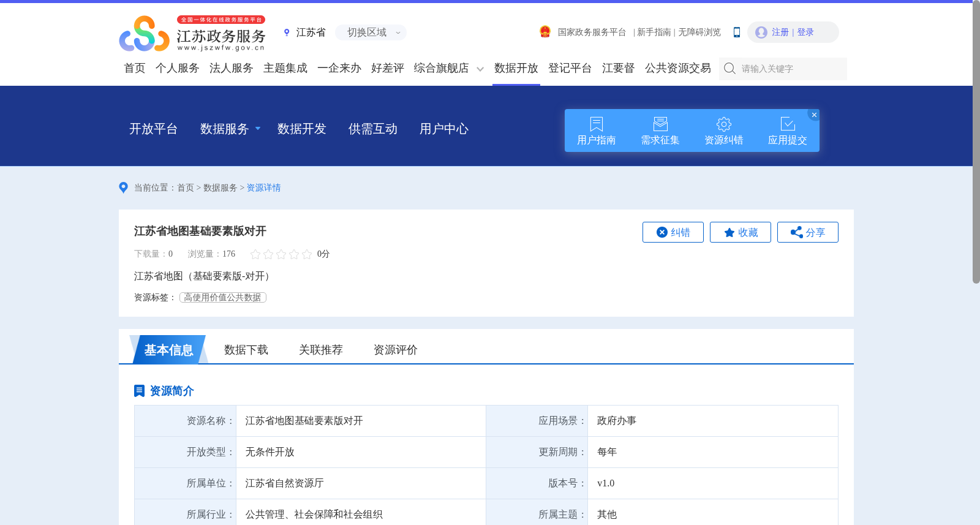Open the 主题集成 menu item
The width and height of the screenshot is (980, 525).
click(285, 68)
